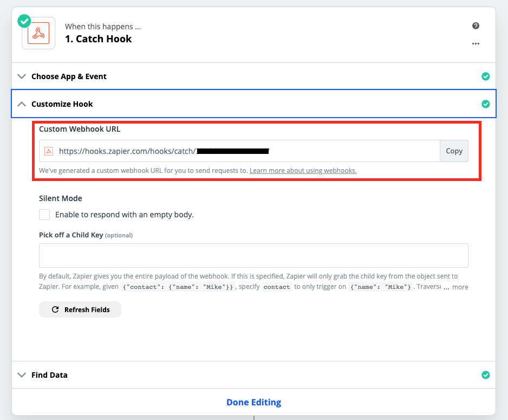Open Learn more about using webhooks link
Viewport: 508px width, 420px height.
click(303, 171)
